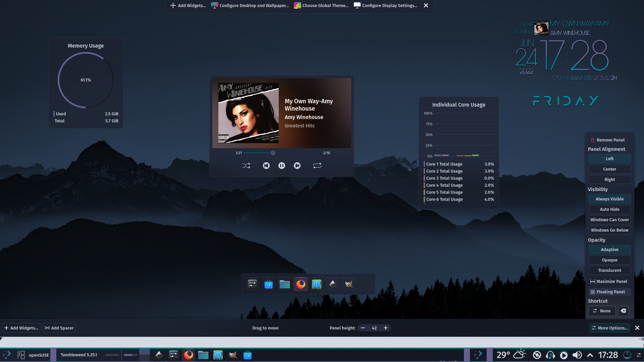Open Discover store from the desktop dock
This screenshot has width=644, height=362.
coord(269,284)
